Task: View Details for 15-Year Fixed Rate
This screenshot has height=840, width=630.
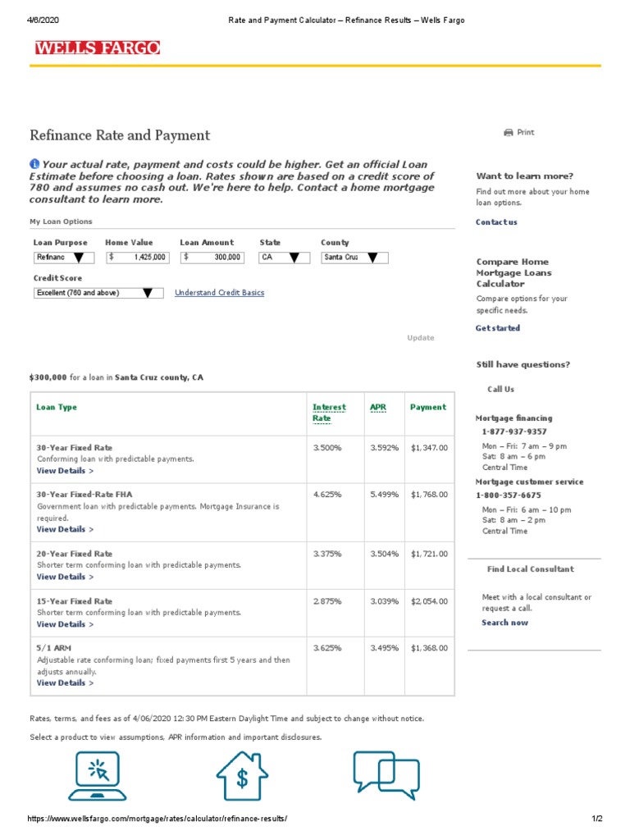Action: (x=65, y=624)
